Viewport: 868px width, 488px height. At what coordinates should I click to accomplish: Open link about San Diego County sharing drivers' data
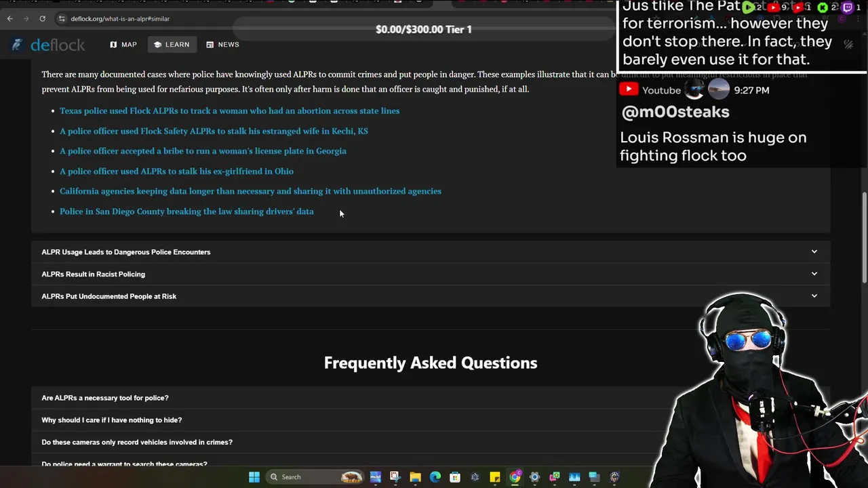(x=186, y=211)
